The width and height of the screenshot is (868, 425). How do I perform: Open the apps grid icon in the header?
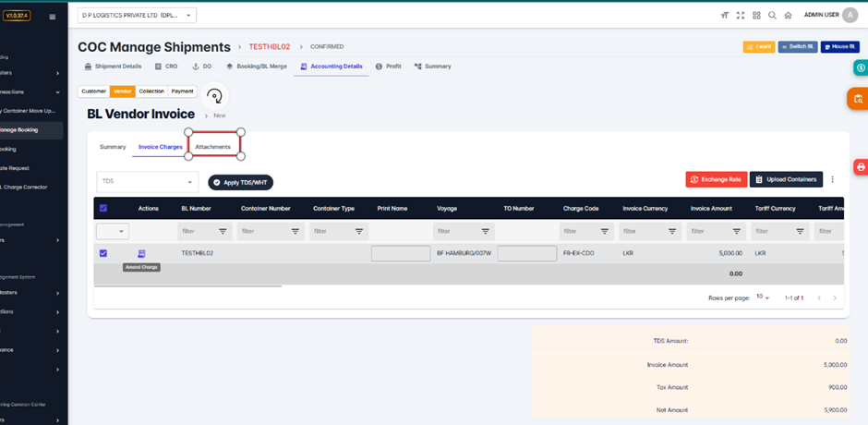pos(756,16)
